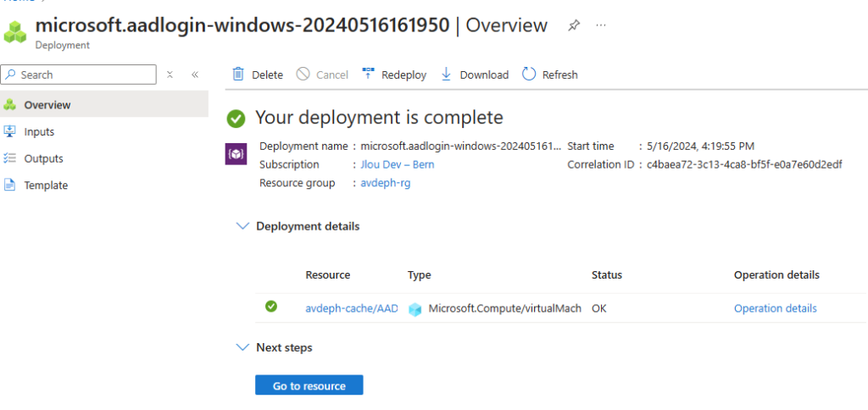
Task: Click the purple template icon beside Deployment name
Action: tap(236, 154)
